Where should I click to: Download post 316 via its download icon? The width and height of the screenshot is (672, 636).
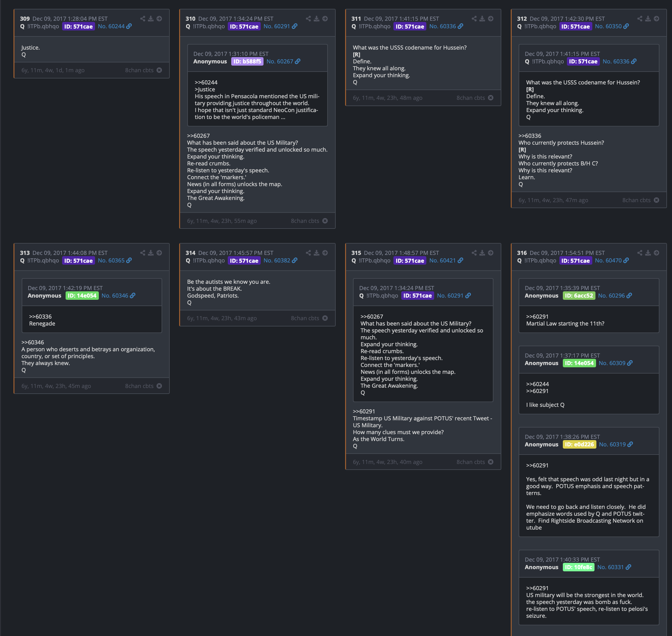648,253
